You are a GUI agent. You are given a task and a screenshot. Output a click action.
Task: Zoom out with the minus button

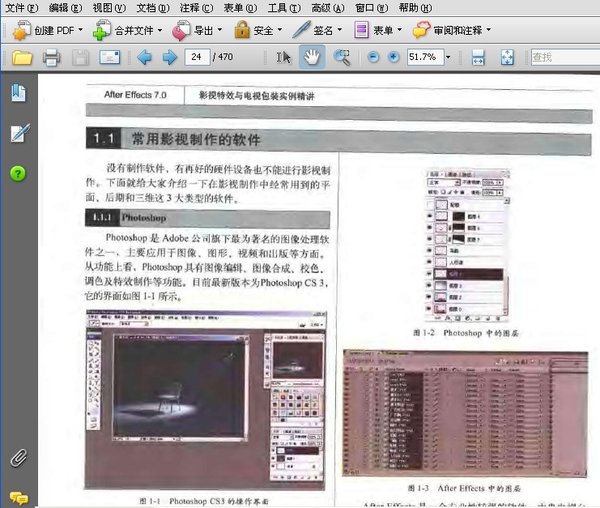(x=373, y=57)
